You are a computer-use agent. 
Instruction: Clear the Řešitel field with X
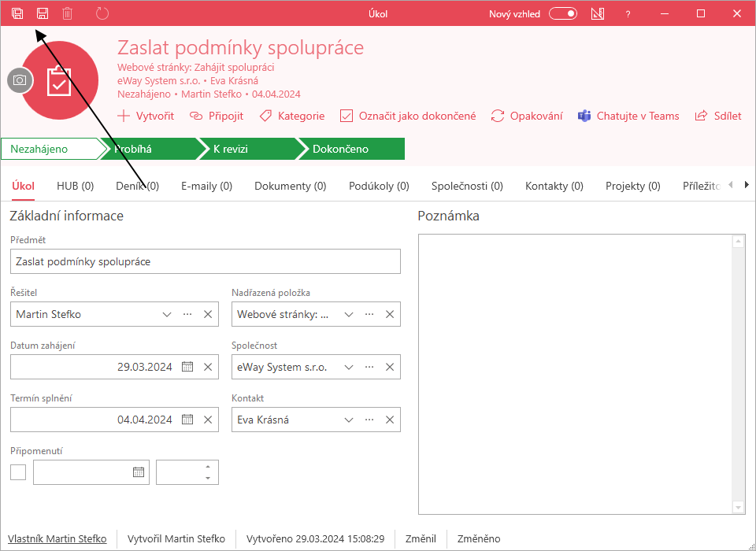point(208,314)
